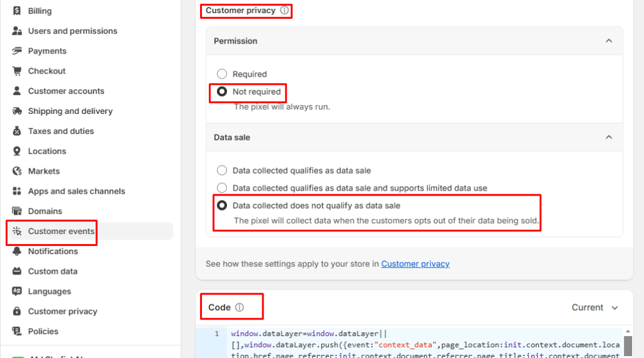Click the Customer privacy lock icon
Image resolution: width=644 pixels, height=358 pixels.
click(17, 311)
